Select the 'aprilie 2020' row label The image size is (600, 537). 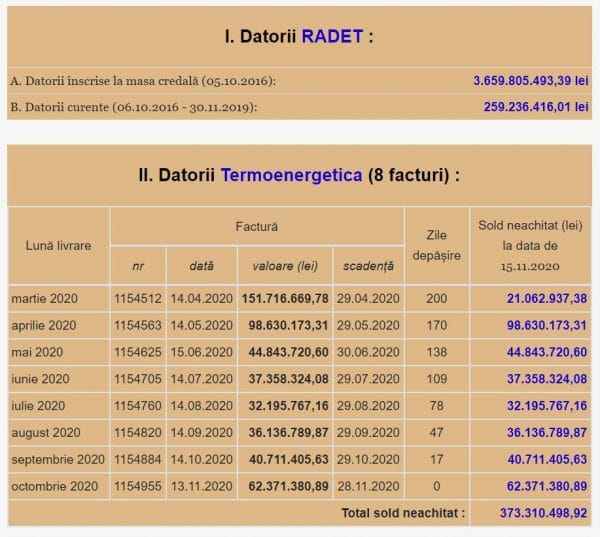[x=44, y=325]
